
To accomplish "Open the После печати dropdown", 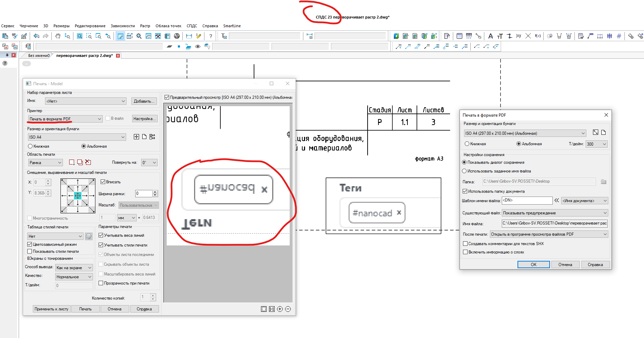I will pos(549,234).
